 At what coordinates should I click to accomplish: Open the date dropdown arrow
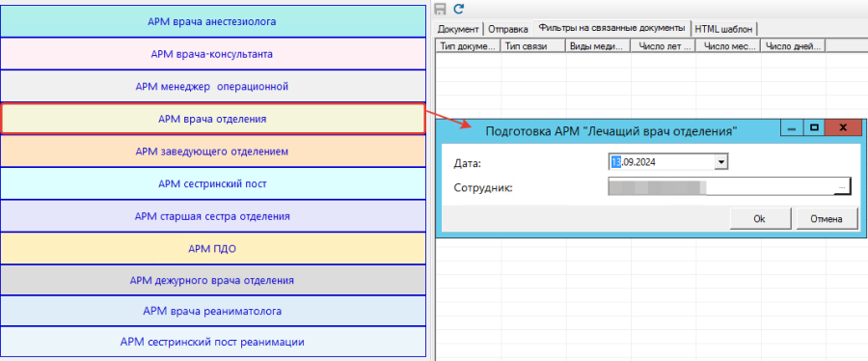720,162
